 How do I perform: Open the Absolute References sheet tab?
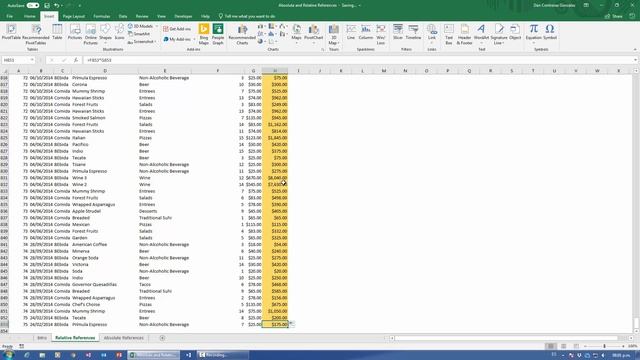coord(124,338)
